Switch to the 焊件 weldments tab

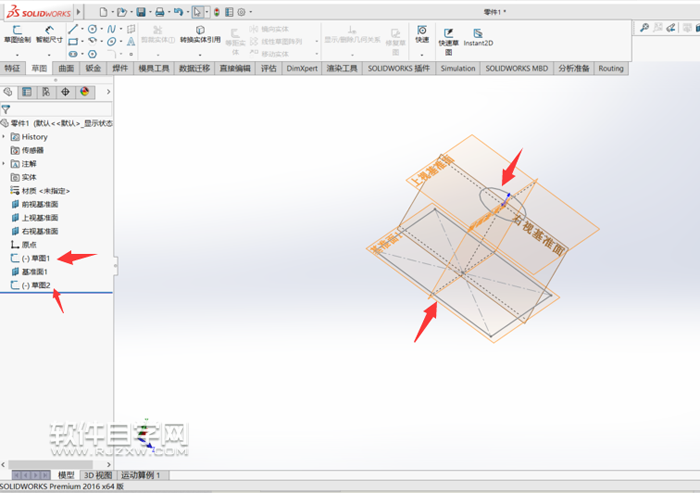(120, 68)
